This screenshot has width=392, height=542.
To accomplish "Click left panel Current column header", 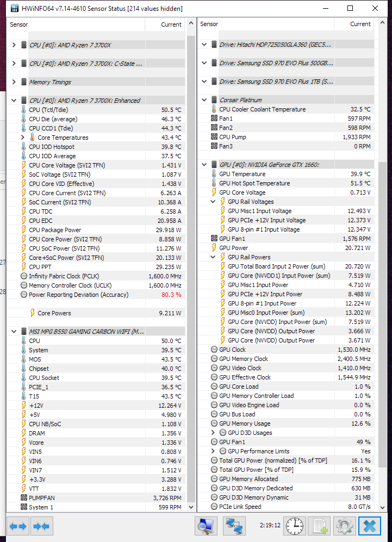I will tap(165, 24).
